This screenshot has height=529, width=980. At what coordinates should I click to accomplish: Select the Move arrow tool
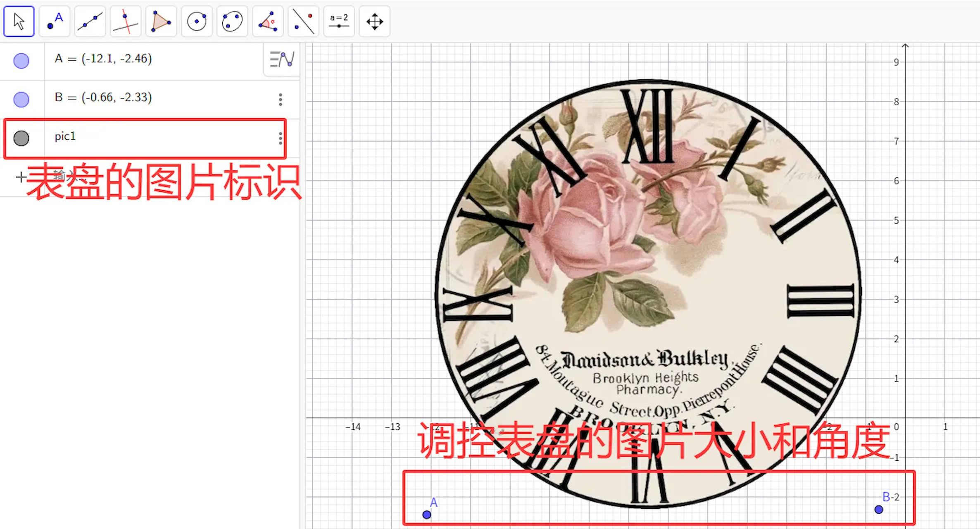click(19, 21)
